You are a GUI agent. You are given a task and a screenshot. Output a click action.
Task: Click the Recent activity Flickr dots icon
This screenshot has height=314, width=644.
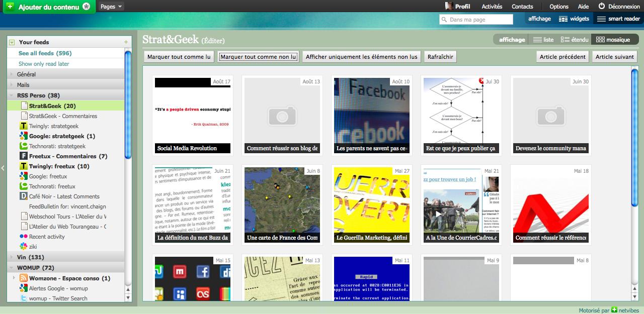tap(23, 237)
